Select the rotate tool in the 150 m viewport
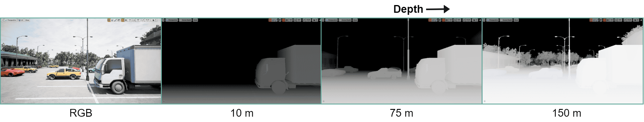644x122 pixels. click(x=594, y=20)
